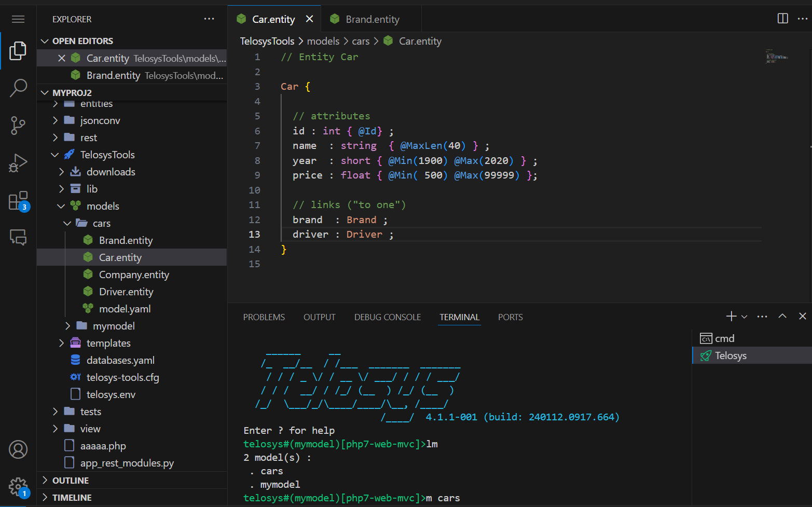The height and width of the screenshot is (507, 812).
Task: Toggle the hamburger application menu
Action: [18, 19]
